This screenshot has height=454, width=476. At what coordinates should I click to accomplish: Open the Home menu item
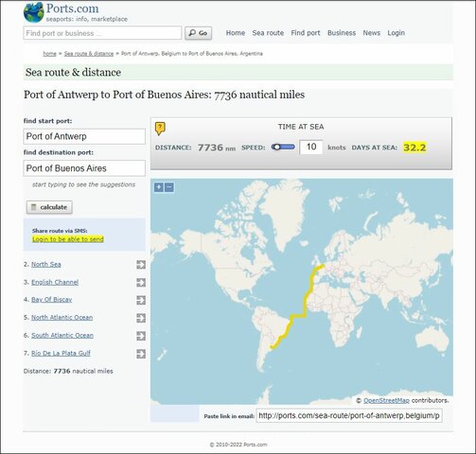[236, 33]
